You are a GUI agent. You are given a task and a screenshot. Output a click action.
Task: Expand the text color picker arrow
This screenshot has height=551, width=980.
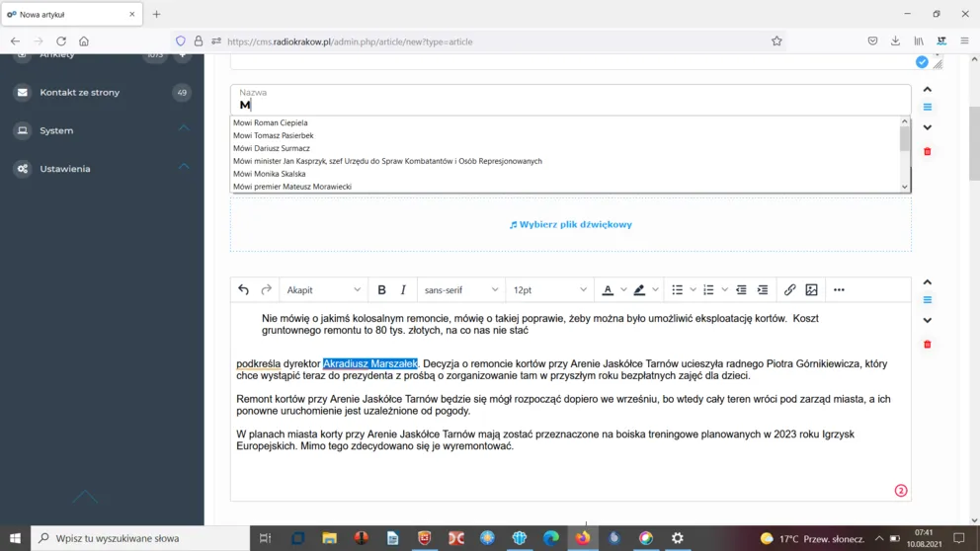[623, 290]
